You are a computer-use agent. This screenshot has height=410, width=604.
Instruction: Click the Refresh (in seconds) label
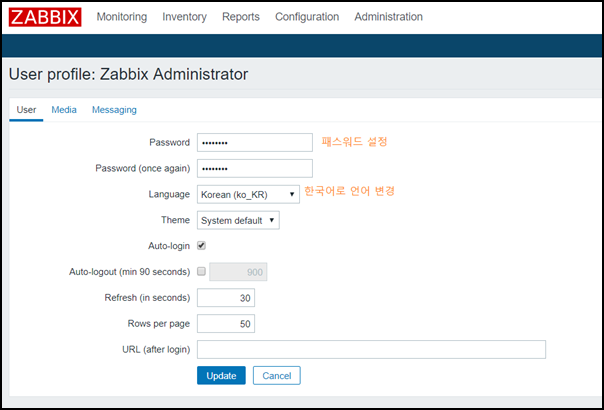click(147, 298)
